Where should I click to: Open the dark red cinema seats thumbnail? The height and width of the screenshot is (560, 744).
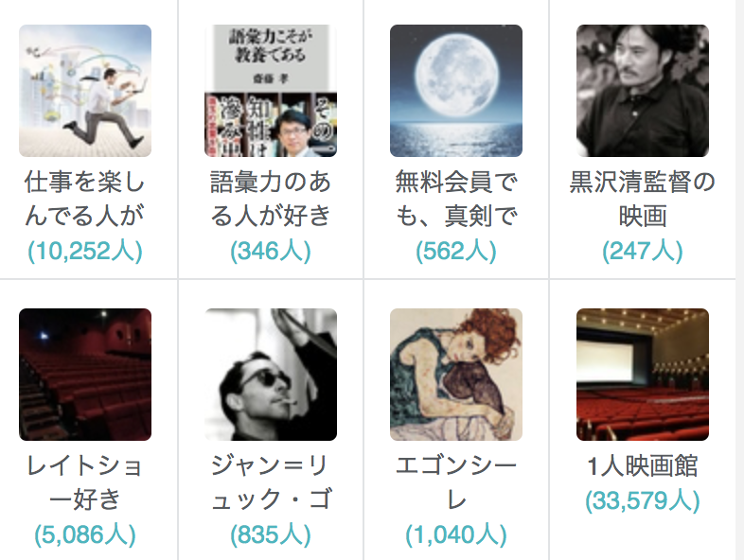(x=85, y=375)
